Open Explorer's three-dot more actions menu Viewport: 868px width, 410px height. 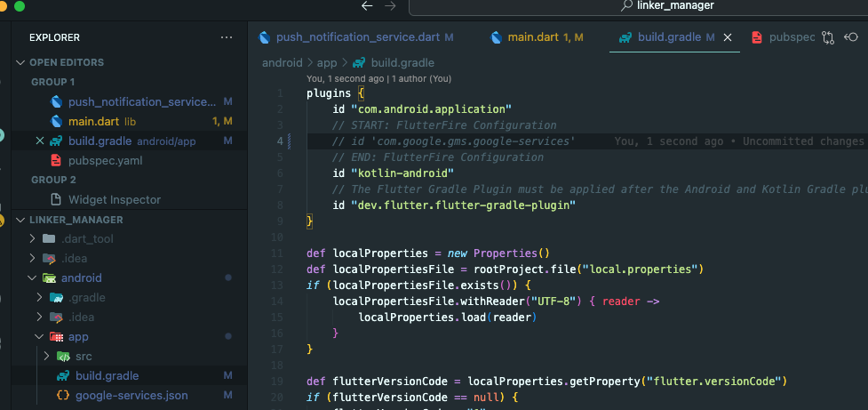coord(227,37)
